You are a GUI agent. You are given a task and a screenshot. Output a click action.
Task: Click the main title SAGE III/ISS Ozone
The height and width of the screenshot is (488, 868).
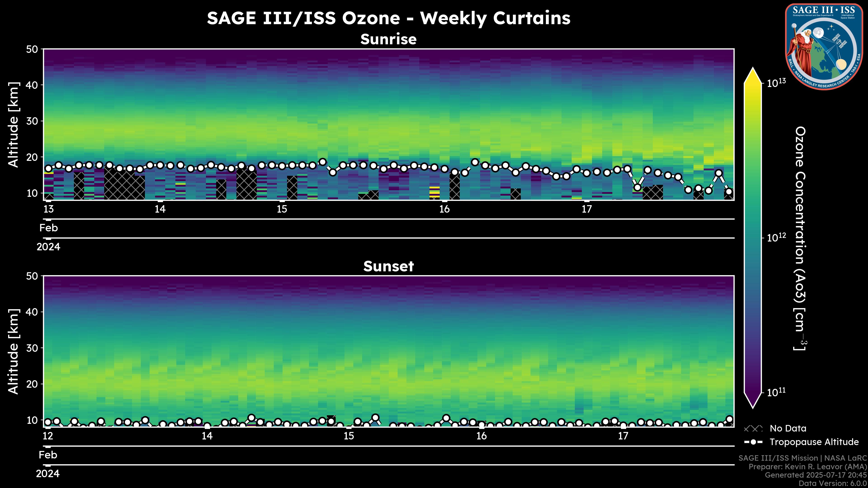pos(389,18)
